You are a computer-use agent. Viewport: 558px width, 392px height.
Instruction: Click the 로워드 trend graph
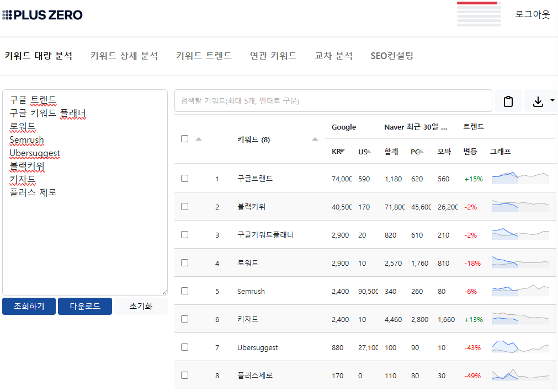(x=520, y=262)
